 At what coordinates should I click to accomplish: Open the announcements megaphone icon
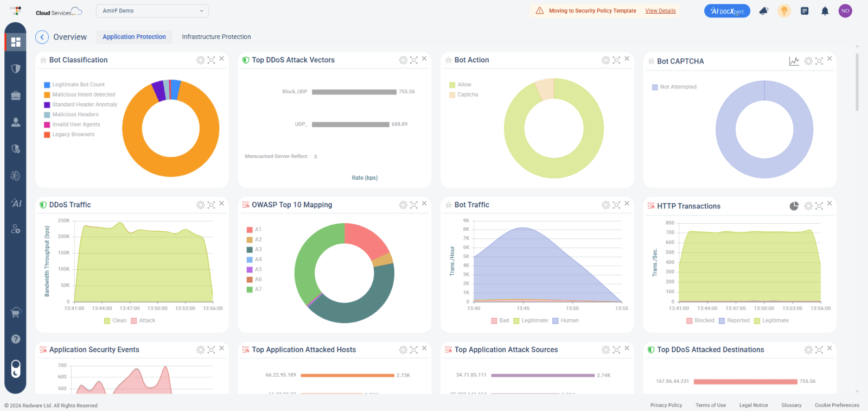click(764, 11)
